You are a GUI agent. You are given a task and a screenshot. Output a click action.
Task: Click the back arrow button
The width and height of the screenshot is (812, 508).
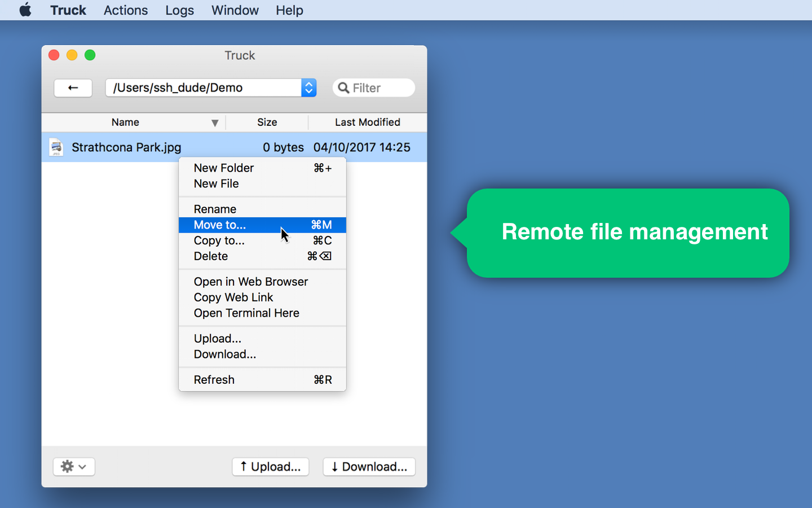click(x=73, y=87)
